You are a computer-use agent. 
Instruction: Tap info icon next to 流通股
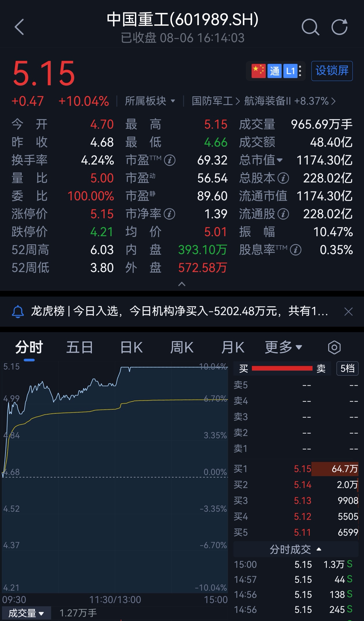pyautogui.click(x=283, y=214)
